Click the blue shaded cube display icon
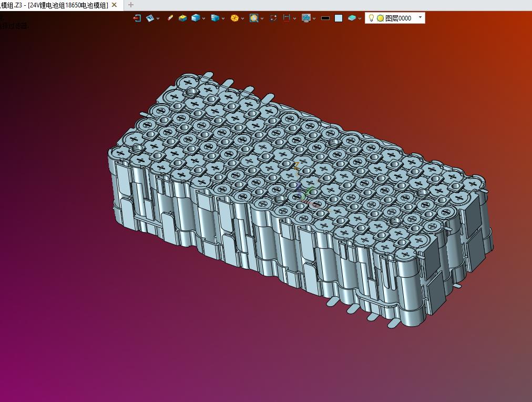 196,18
